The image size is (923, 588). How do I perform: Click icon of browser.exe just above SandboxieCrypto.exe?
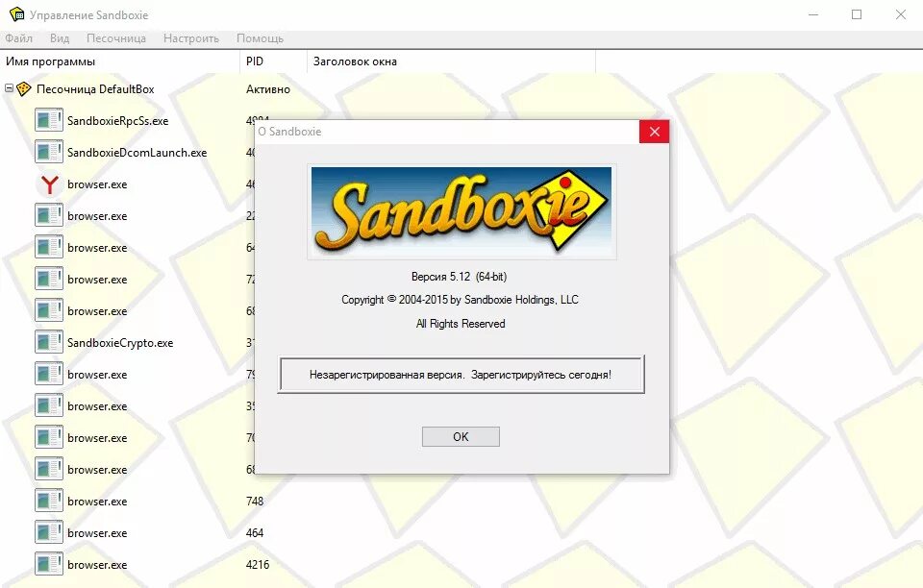click(x=49, y=311)
